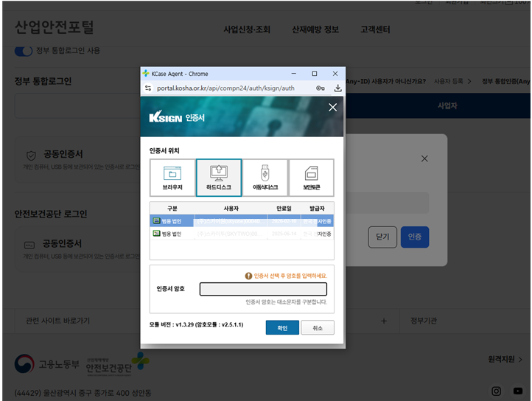Toggle 정부 통합로그인 사용 switch
The width and height of the screenshot is (532, 401).
click(24, 51)
